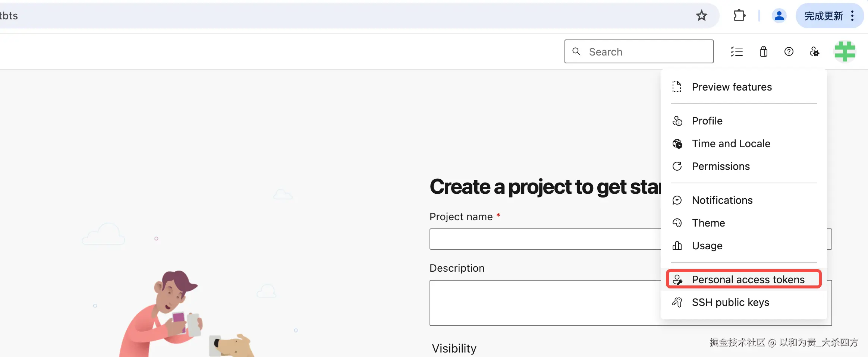The image size is (868, 357).
Task: Select Theme in the settings menu
Action: (x=708, y=223)
